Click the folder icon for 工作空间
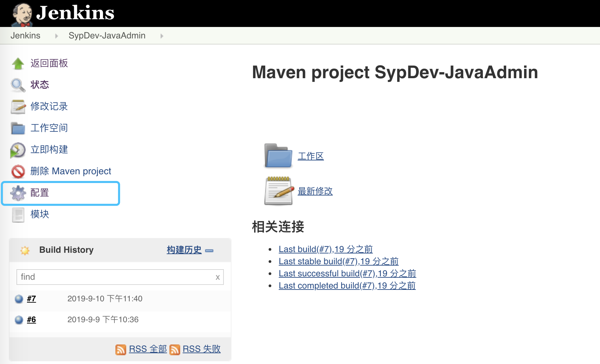Viewport: 600px width, 364px height. (18, 128)
